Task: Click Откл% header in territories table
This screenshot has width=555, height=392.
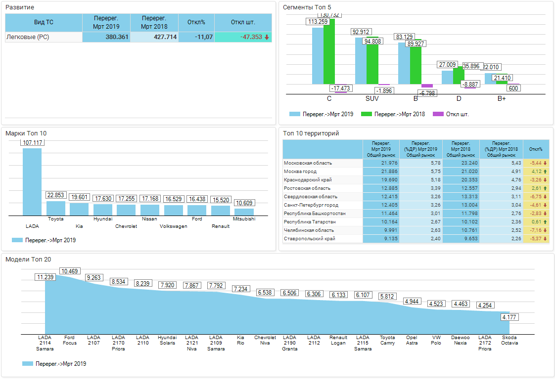Action: [x=536, y=149]
